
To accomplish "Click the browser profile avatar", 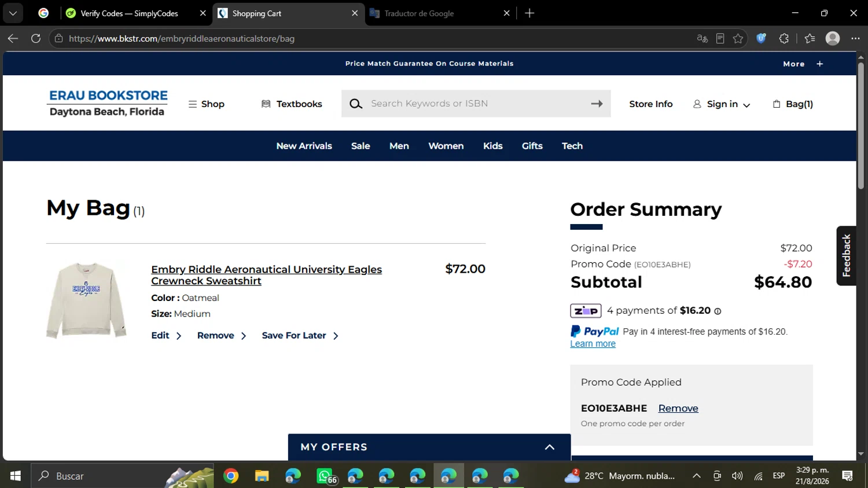I will tap(833, 38).
